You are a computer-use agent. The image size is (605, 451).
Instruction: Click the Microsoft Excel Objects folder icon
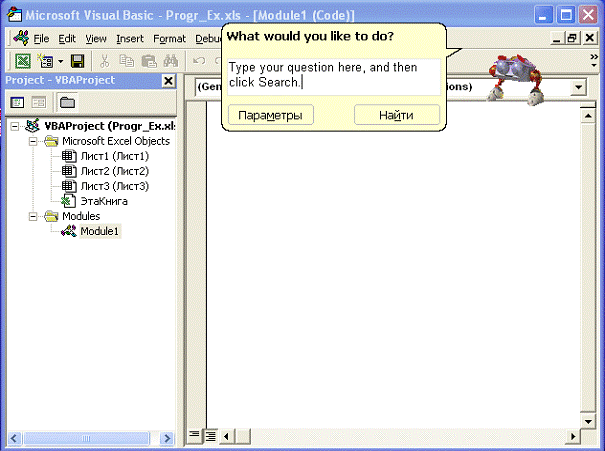point(51,141)
